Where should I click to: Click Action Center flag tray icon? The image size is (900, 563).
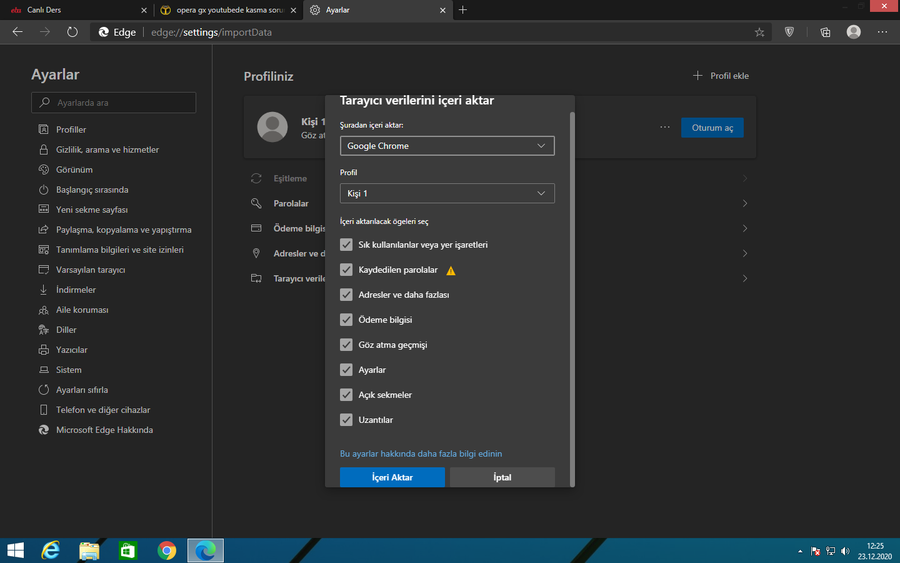coord(815,551)
